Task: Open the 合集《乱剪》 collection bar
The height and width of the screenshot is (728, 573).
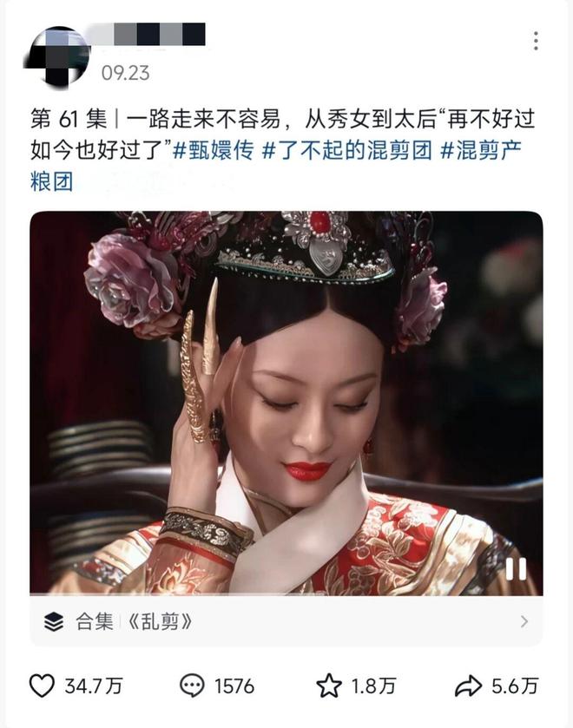Action: 286,621
